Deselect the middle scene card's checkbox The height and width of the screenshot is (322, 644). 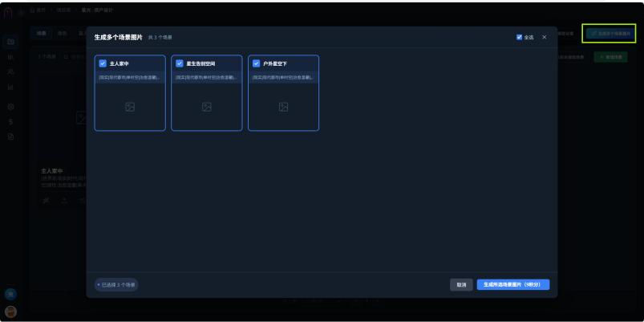180,63
